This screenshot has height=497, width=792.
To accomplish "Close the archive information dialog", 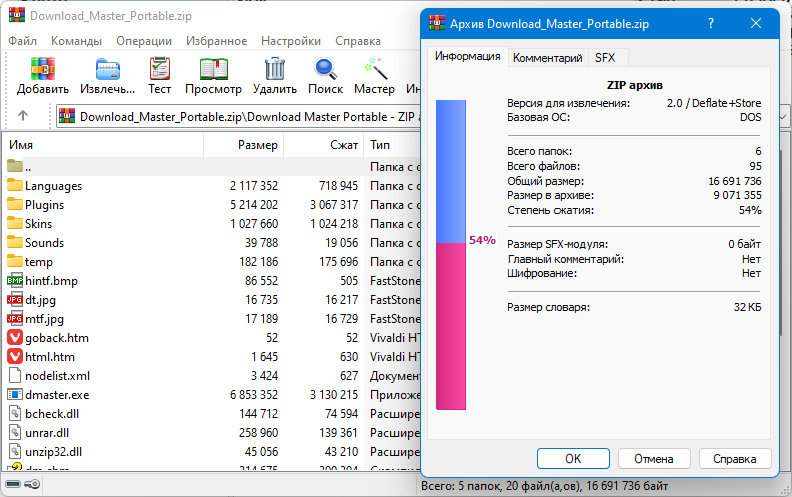I will pos(756,23).
